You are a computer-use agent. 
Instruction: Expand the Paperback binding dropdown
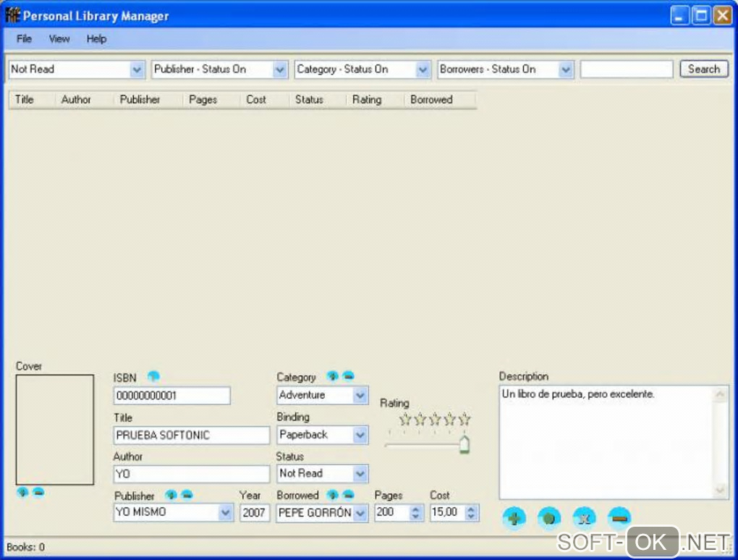click(360, 435)
